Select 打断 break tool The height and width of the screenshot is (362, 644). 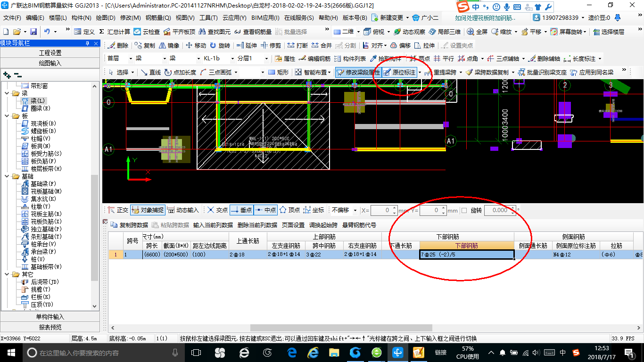pyautogui.click(x=297, y=45)
